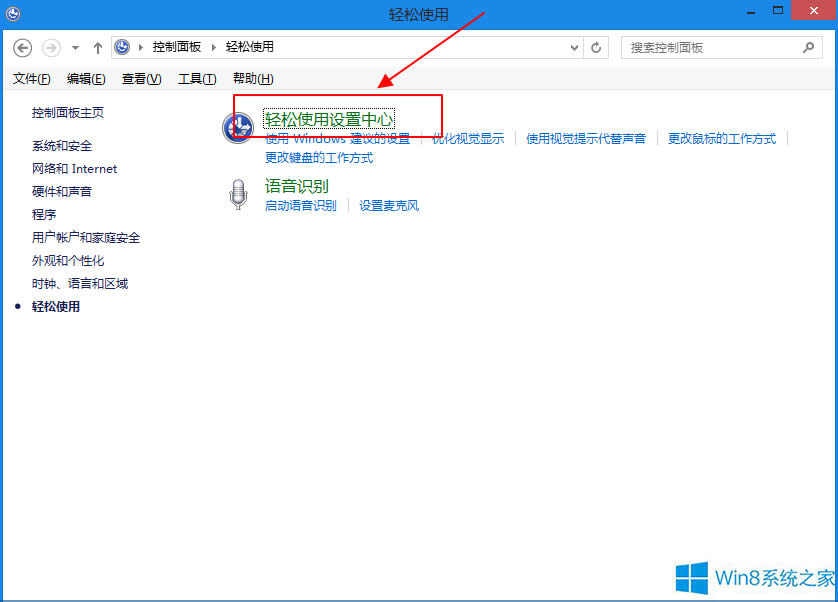Open the 工具 menu

[x=196, y=78]
